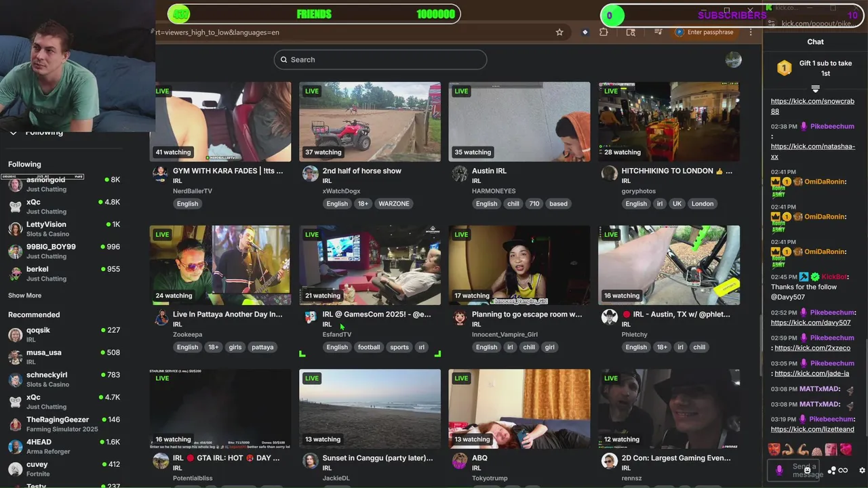
Task: Open Live In Pattaya stream thumbnail
Action: point(220,265)
